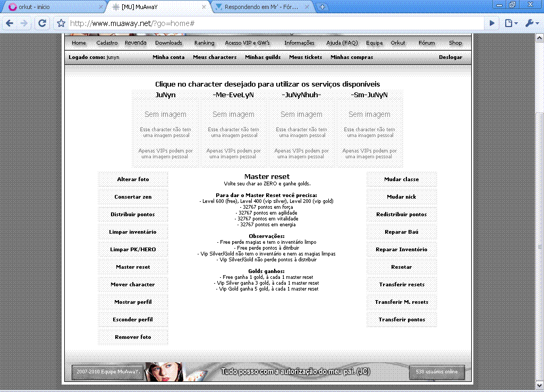Open the page menu dropdown

tap(511, 23)
